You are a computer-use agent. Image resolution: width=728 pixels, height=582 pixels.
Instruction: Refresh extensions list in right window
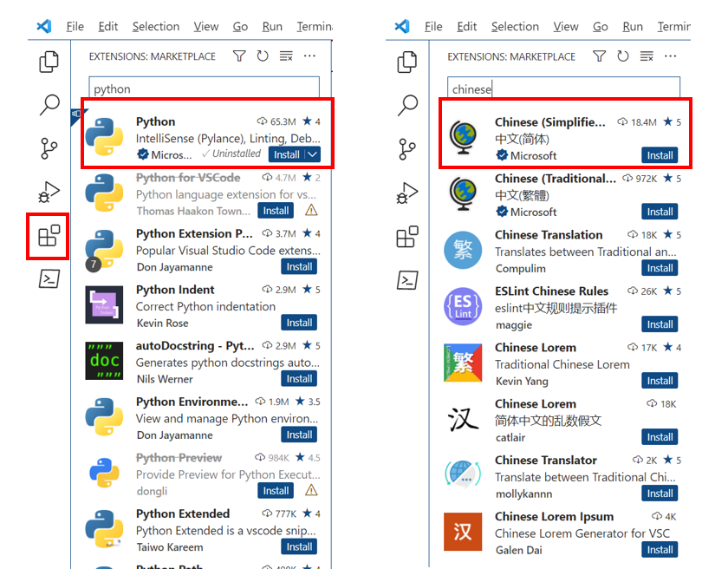point(623,56)
